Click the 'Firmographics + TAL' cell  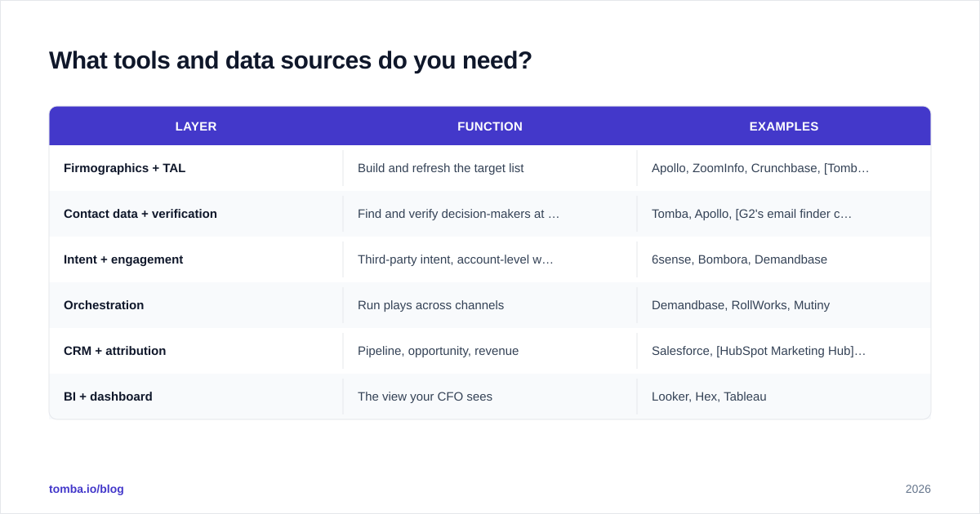click(x=196, y=168)
